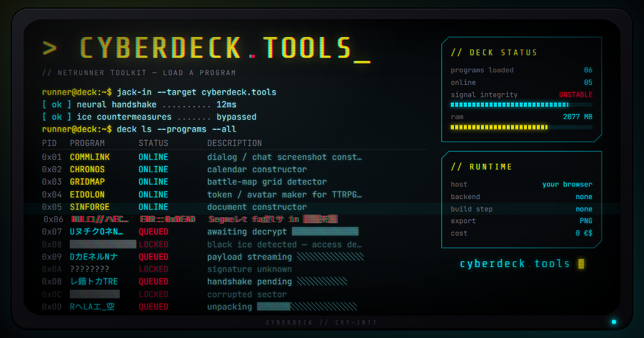644x338 pixels.
Task: Click the 'document constructor' description
Action: point(257,207)
